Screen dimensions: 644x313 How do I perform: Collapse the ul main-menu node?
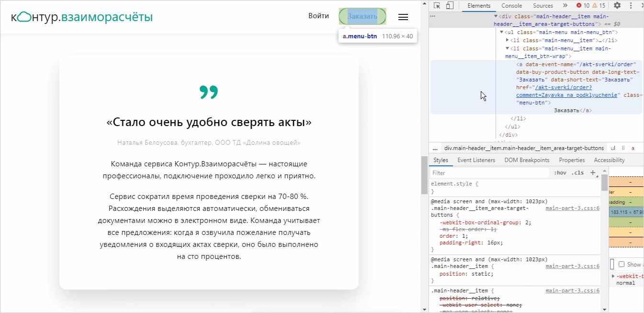[x=501, y=32]
